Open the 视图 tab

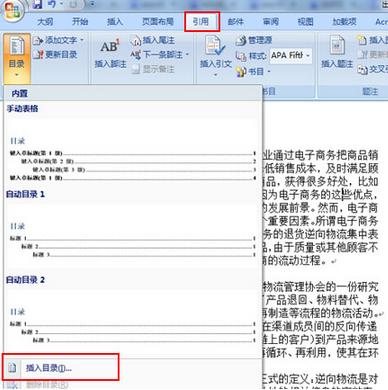(x=305, y=22)
